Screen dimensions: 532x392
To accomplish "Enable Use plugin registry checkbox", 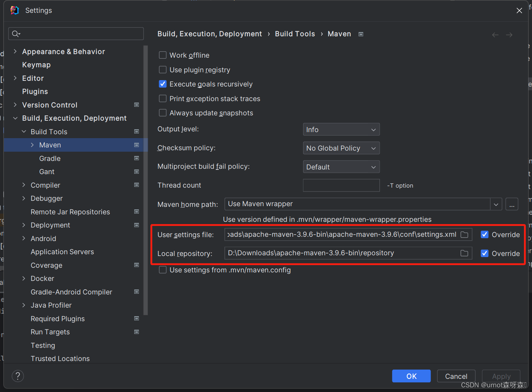I will click(163, 70).
